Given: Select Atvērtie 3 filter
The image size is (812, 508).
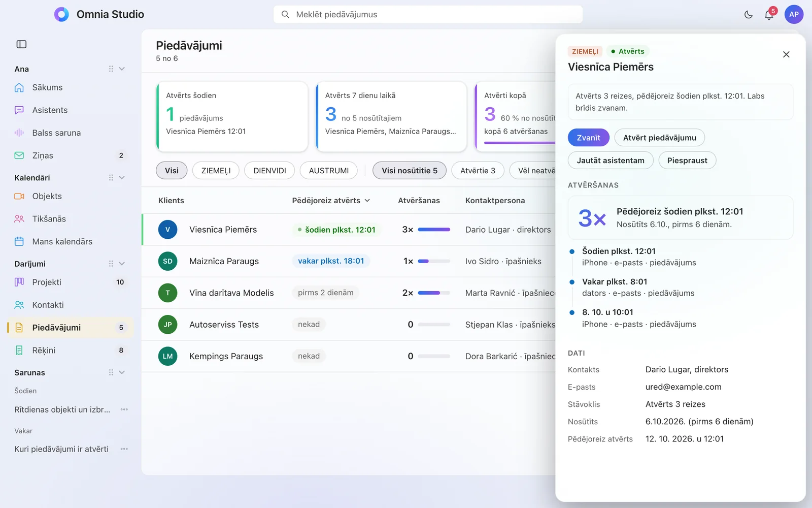Looking at the screenshot, I should pyautogui.click(x=478, y=171).
